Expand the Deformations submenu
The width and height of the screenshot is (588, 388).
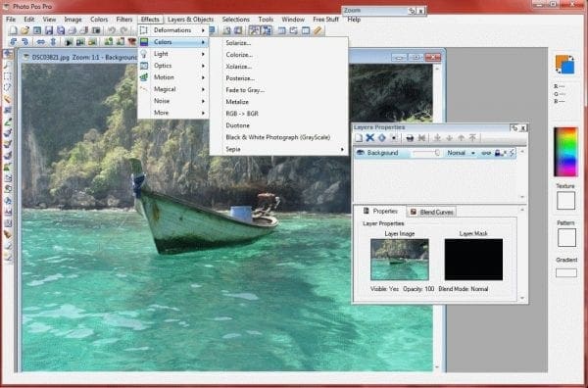pos(173,30)
